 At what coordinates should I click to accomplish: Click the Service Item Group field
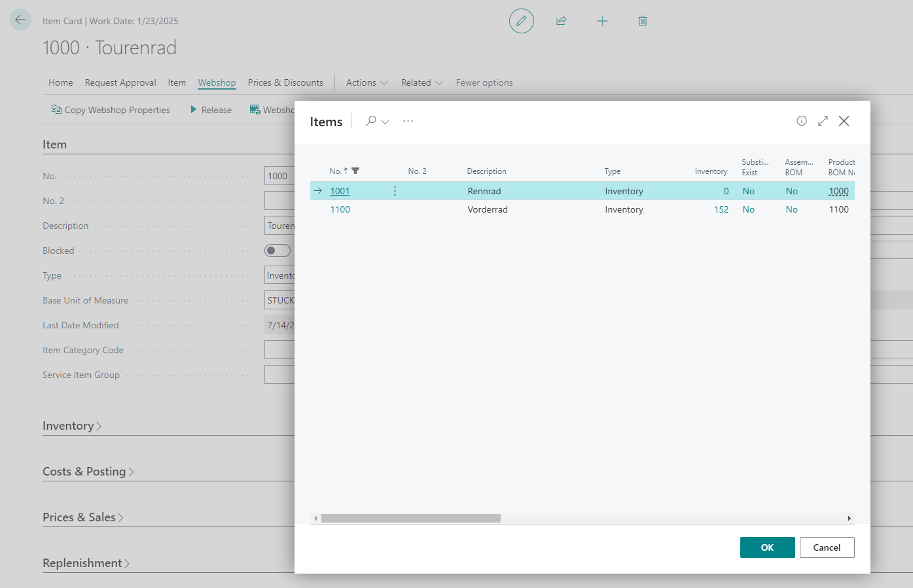point(279,375)
